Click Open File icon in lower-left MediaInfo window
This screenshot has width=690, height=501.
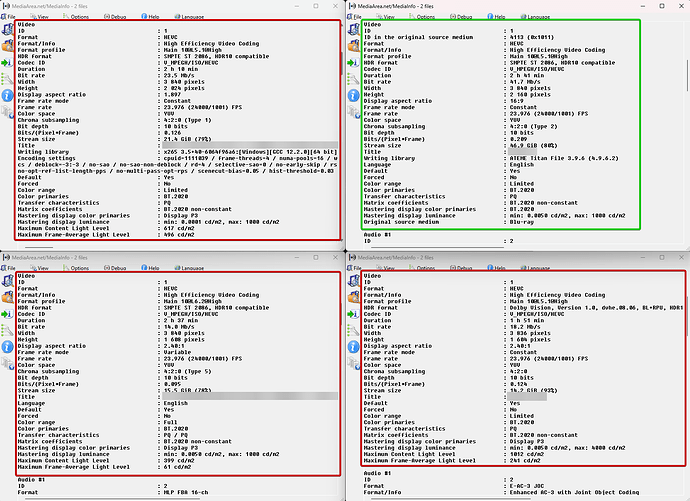(7, 281)
